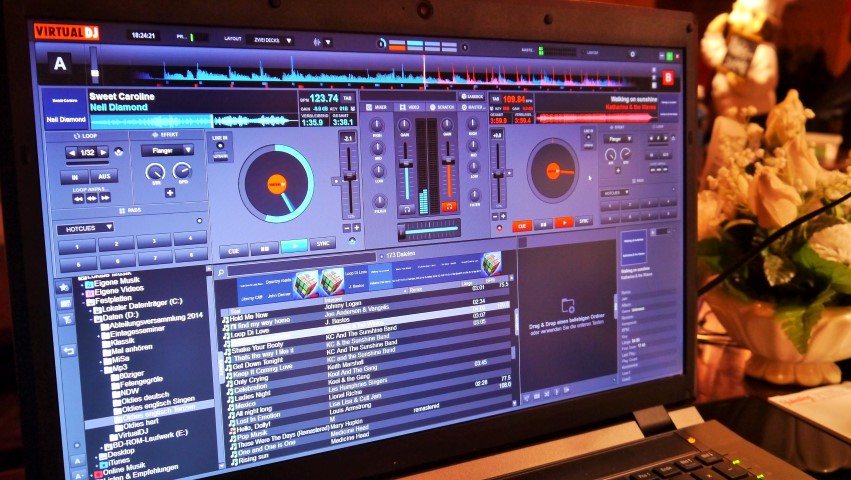Open the ZWEI DECKS layout dropdown
This screenshot has width=851, height=480.
pyautogui.click(x=270, y=40)
